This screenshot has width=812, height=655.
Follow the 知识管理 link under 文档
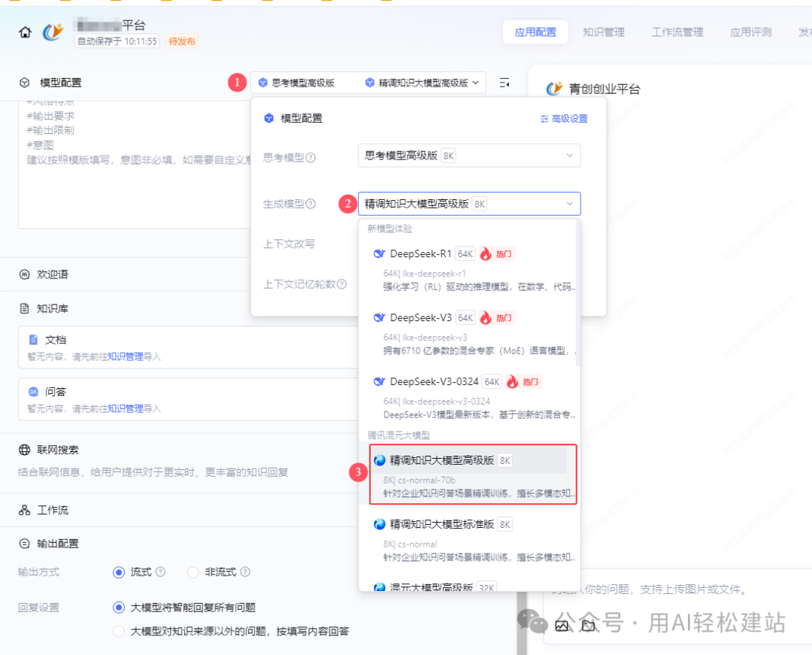click(x=126, y=356)
